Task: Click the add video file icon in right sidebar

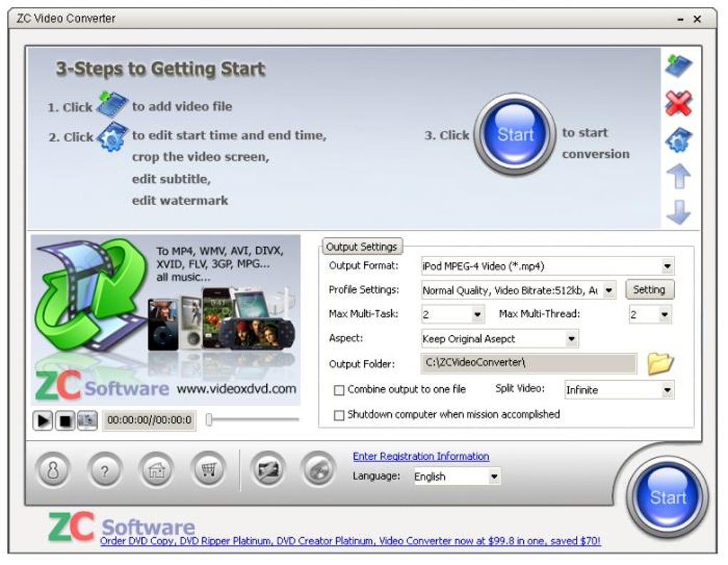Action: click(678, 66)
